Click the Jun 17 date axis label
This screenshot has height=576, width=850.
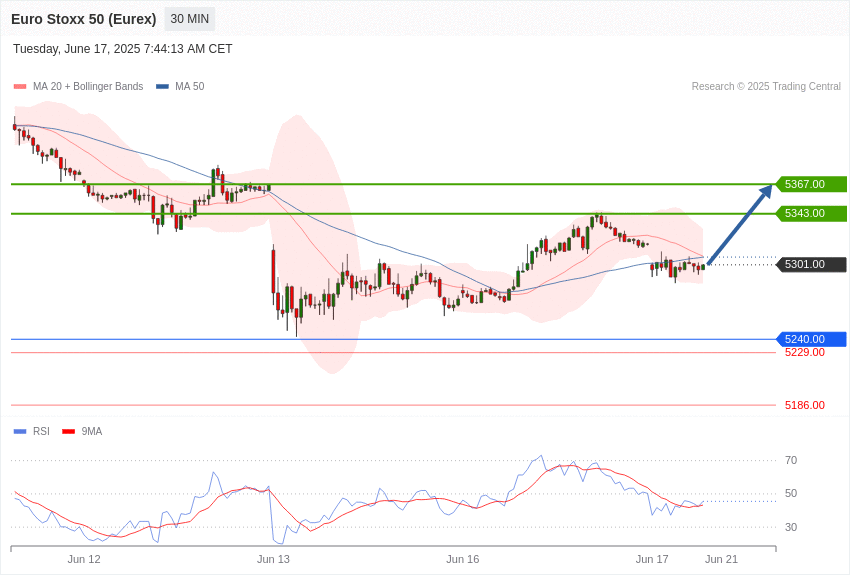(x=652, y=559)
